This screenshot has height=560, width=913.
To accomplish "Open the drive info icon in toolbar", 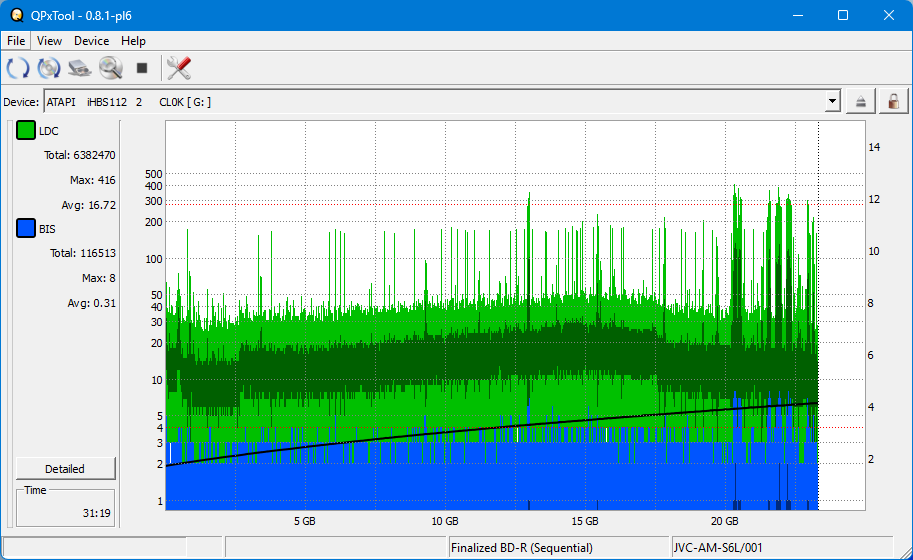I will 79,68.
